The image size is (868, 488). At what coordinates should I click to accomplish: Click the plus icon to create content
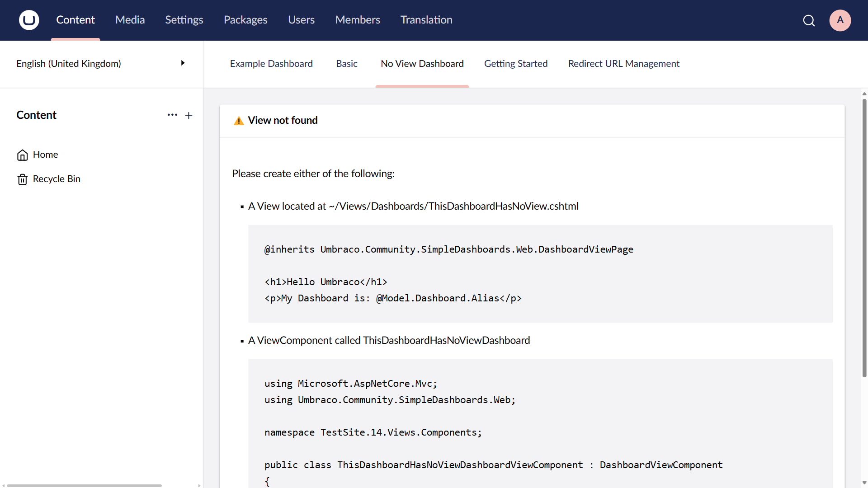[x=189, y=115]
